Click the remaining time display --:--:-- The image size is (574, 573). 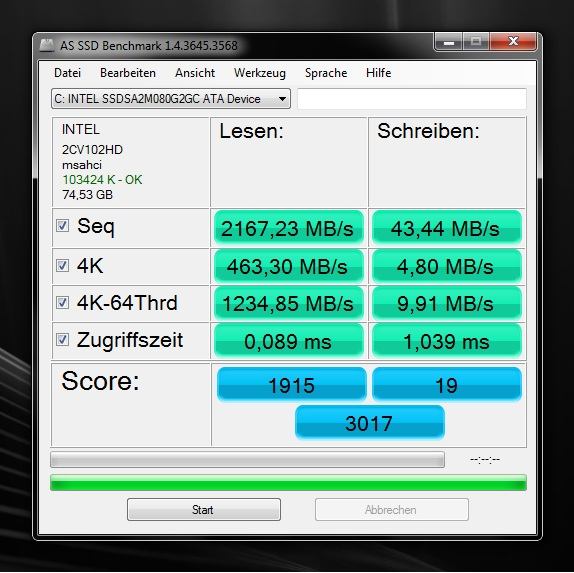[x=485, y=459]
